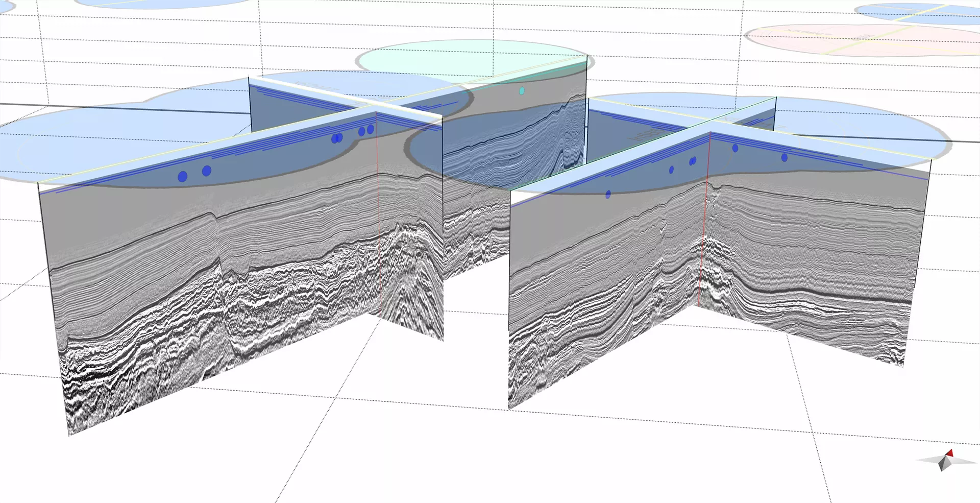Click the north arrow compass icon
Screen dimensions: 980x503
[x=946, y=461]
